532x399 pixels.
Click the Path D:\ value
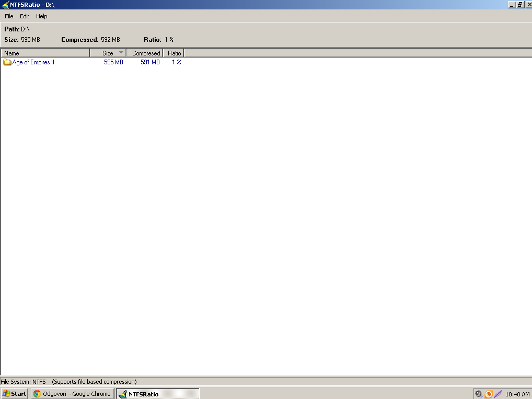(x=25, y=29)
